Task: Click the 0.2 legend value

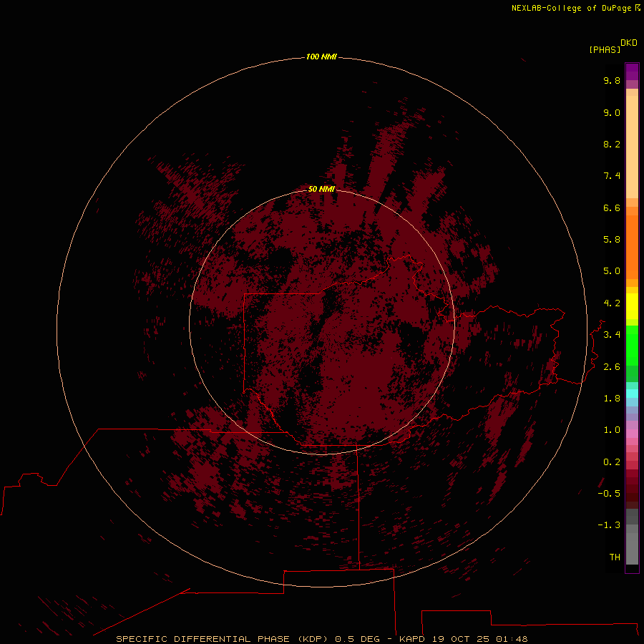Action: [612, 462]
